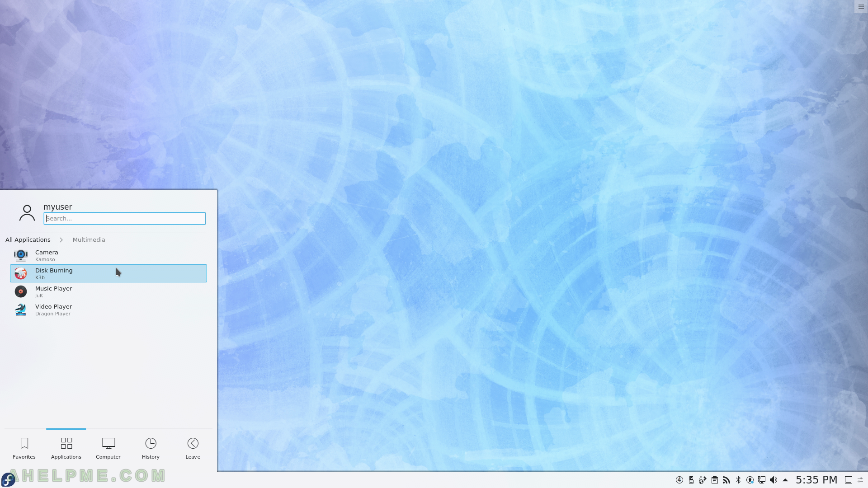
Task: Open removable USB devices tray icon
Action: click(x=691, y=480)
